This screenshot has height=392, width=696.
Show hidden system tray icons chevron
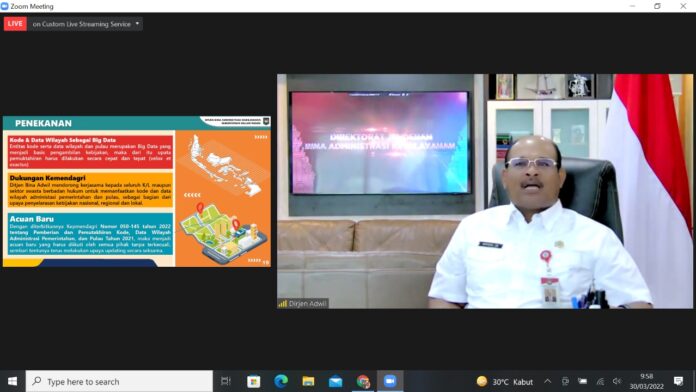pos(548,381)
